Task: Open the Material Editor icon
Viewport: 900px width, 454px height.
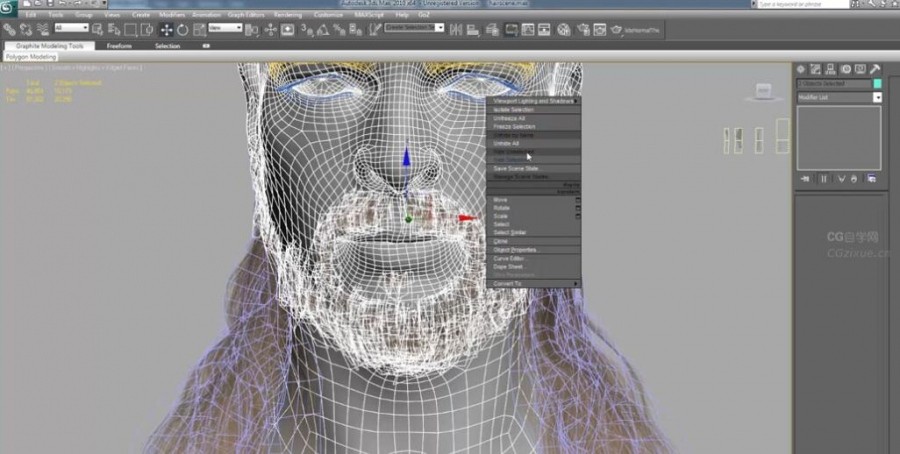Action: click(x=564, y=29)
